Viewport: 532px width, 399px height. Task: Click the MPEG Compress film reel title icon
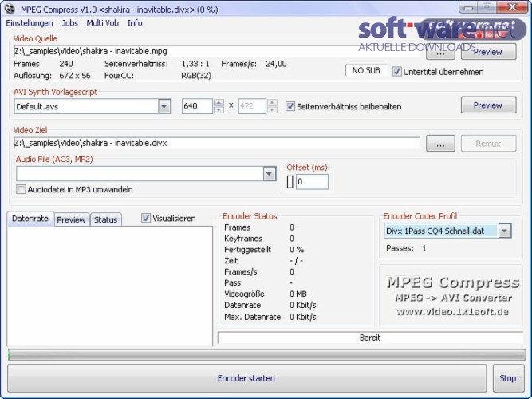pyautogui.click(x=10, y=9)
